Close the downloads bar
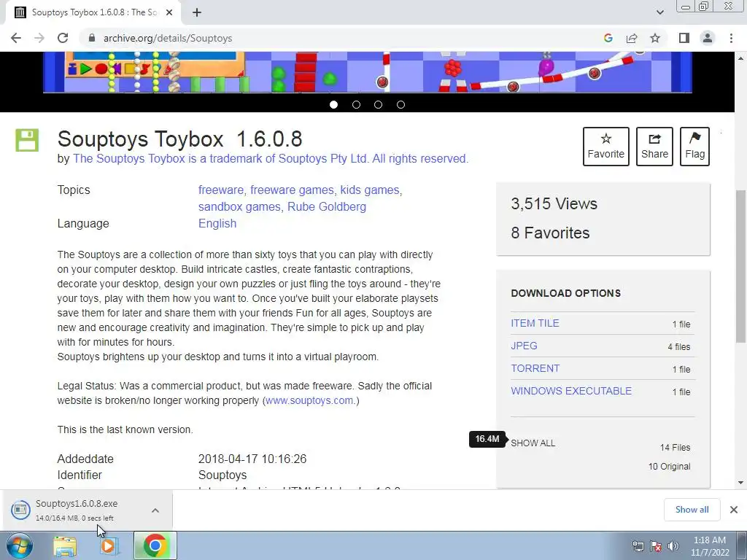747x560 pixels. 734,510
